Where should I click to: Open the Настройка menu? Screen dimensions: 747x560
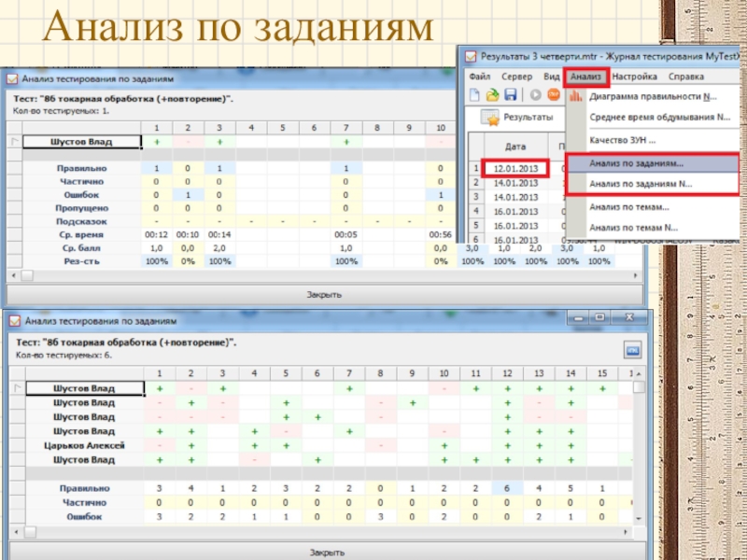point(636,77)
